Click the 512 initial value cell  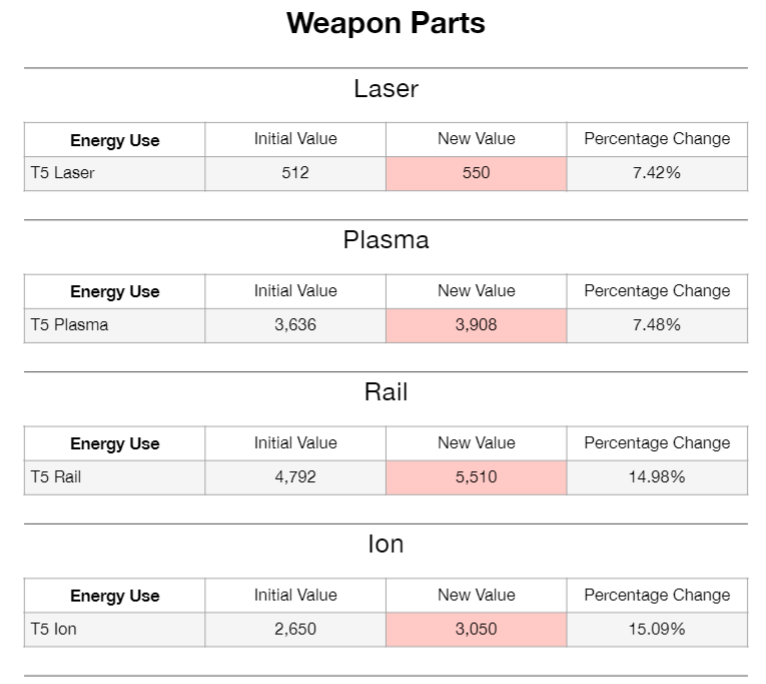(295, 173)
